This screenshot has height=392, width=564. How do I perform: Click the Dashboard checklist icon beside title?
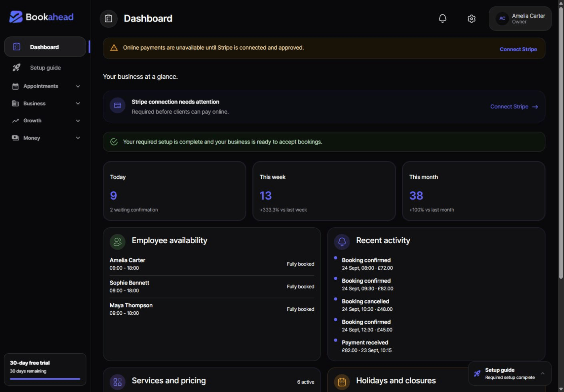pyautogui.click(x=108, y=18)
